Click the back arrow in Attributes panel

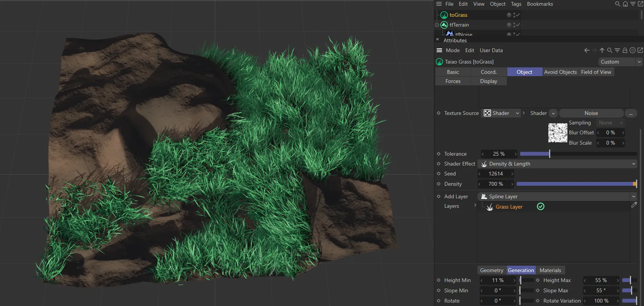point(587,51)
